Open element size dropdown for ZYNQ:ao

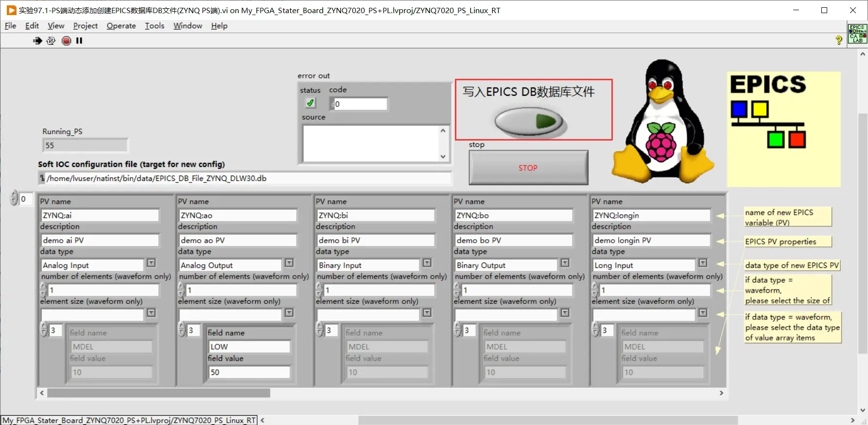click(289, 313)
